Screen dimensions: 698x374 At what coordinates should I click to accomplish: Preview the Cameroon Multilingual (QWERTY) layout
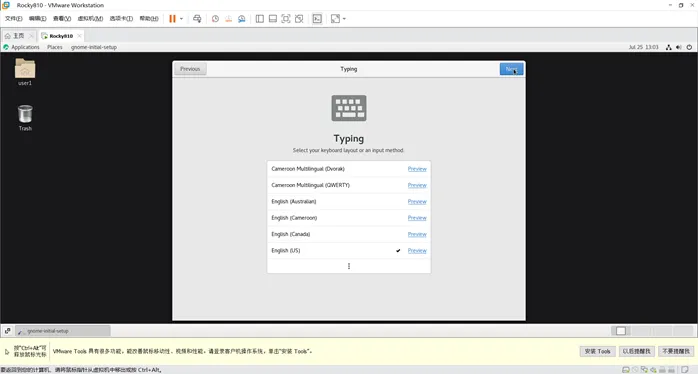417,185
